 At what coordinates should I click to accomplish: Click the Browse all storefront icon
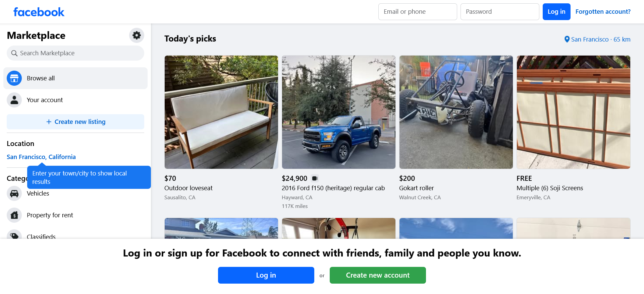coord(14,78)
